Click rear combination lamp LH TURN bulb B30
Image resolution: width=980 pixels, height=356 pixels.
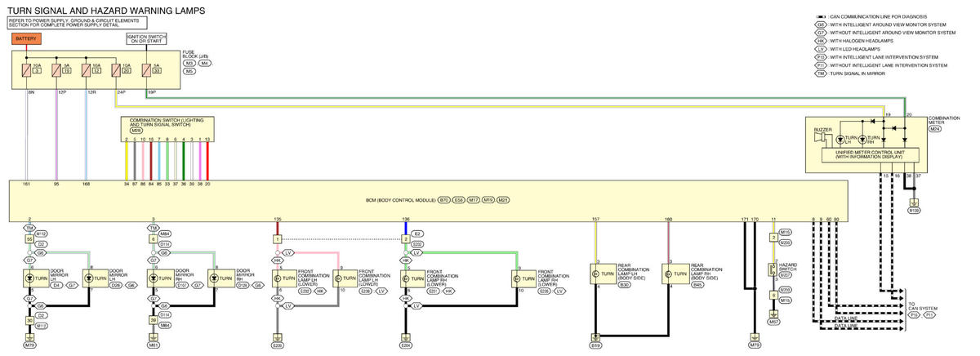(602, 274)
